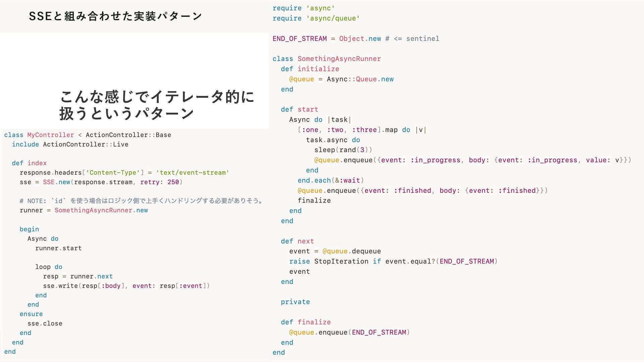The height and width of the screenshot is (362, 644).
Task: Click the 'event = @queue.dequeue' line
Action: (x=335, y=251)
